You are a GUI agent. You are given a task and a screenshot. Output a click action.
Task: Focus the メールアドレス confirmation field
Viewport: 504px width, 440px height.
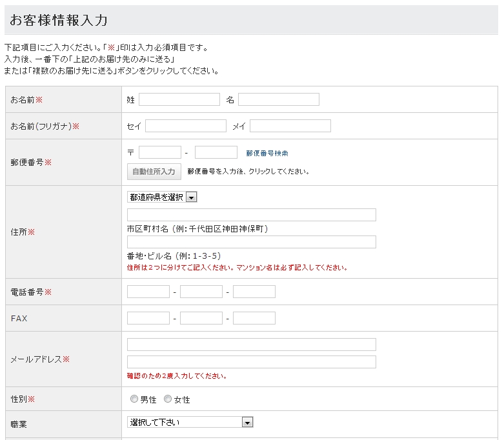tap(251, 362)
